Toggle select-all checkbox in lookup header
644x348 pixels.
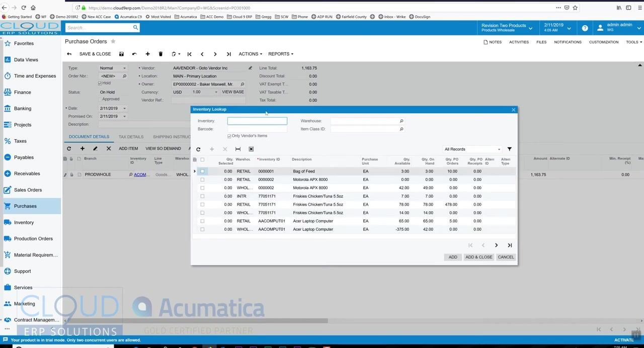(x=202, y=160)
